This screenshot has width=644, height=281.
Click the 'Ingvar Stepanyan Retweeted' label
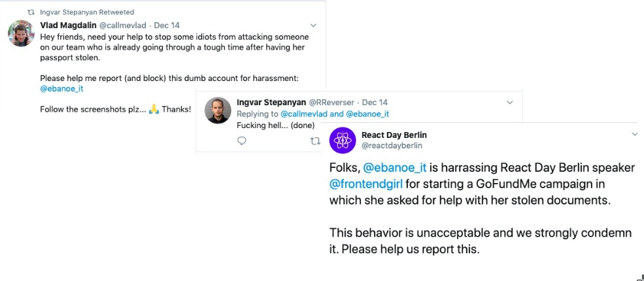(87, 12)
